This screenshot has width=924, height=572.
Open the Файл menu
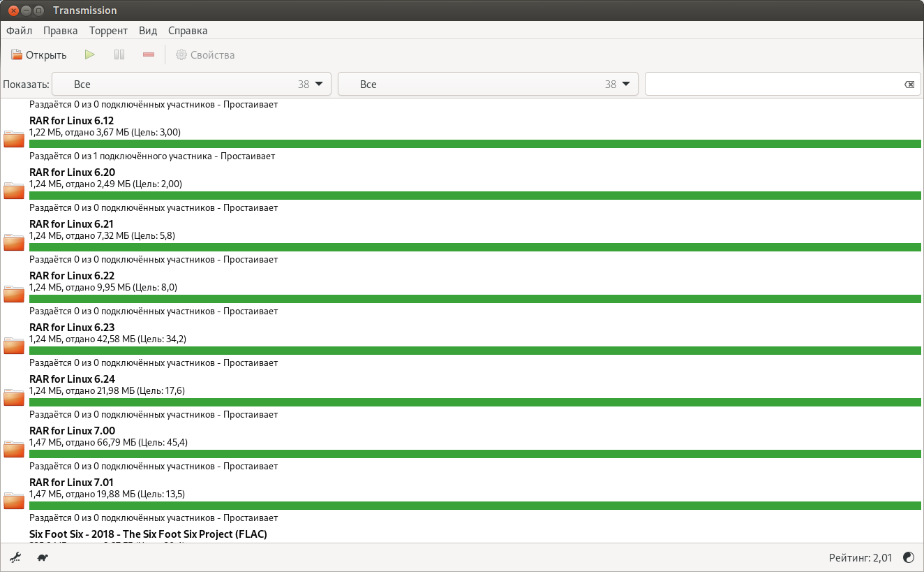pos(20,31)
